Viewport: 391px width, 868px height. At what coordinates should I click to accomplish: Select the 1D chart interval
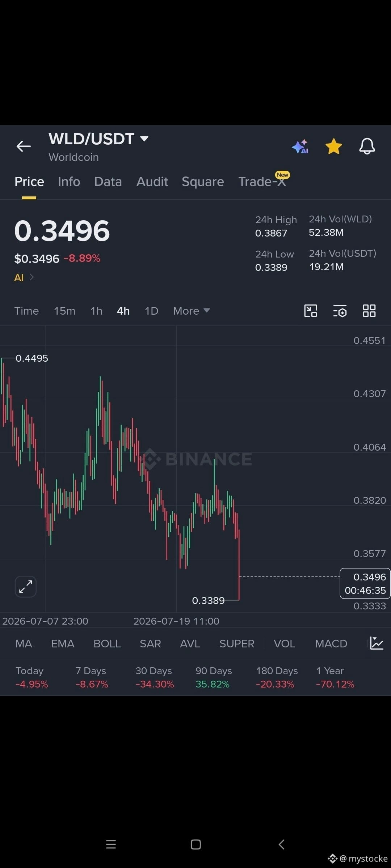point(151,311)
